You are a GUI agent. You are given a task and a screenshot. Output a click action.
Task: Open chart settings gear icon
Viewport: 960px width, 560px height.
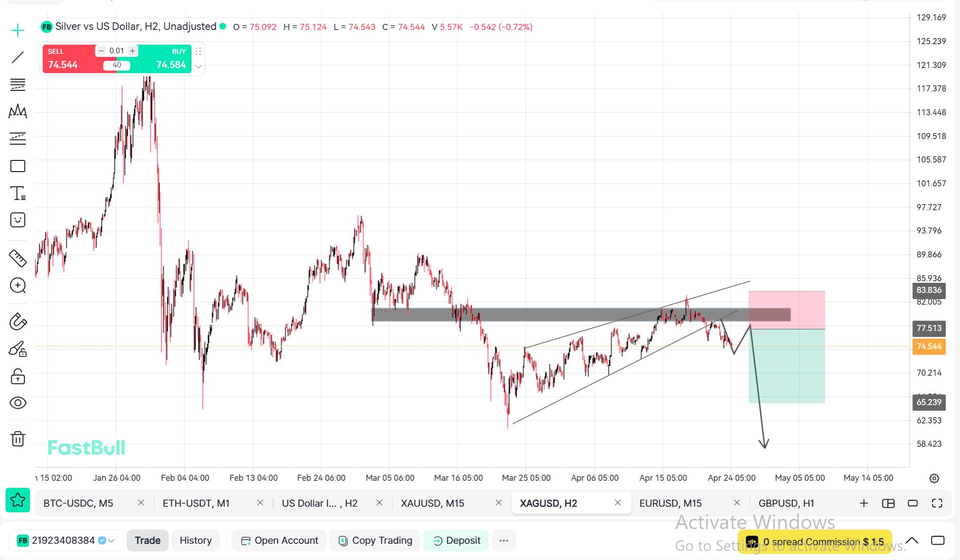pos(934,478)
